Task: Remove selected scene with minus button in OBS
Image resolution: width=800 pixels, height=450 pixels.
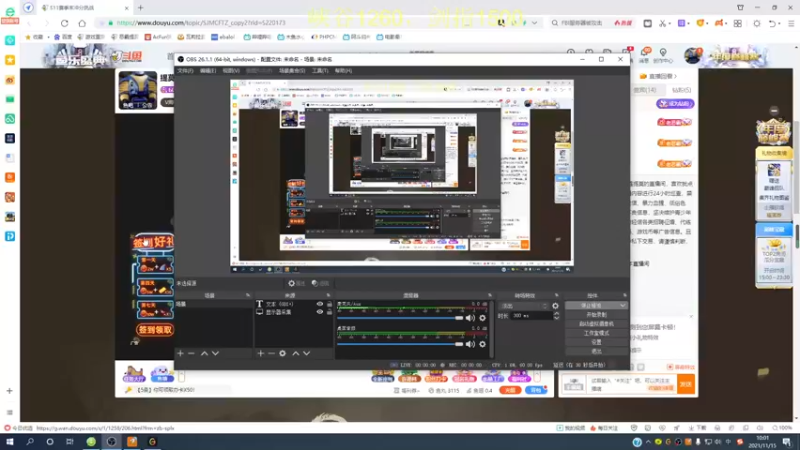Action: [191, 353]
